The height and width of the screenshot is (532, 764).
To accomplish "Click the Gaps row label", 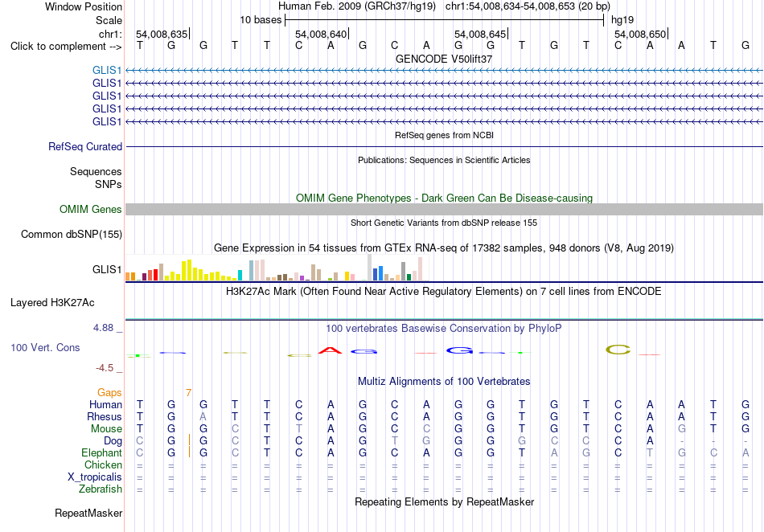I will 109,392.
